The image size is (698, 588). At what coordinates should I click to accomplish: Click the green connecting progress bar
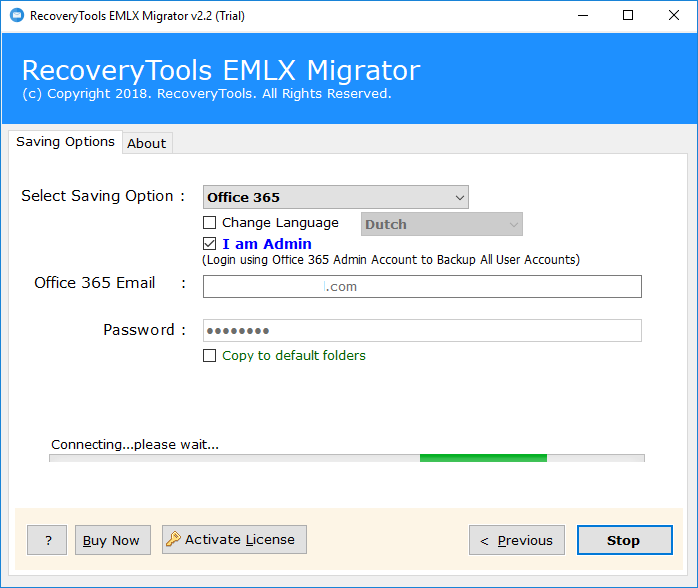click(x=347, y=458)
